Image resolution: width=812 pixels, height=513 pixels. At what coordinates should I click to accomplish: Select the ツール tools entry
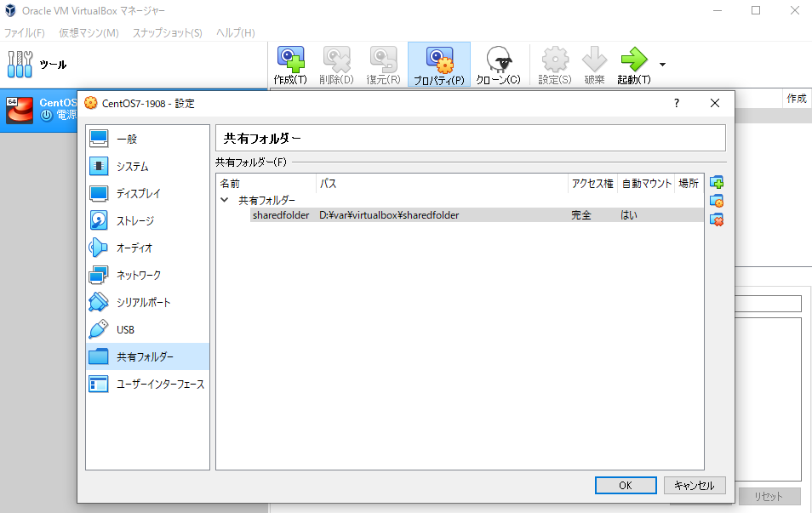(134, 65)
